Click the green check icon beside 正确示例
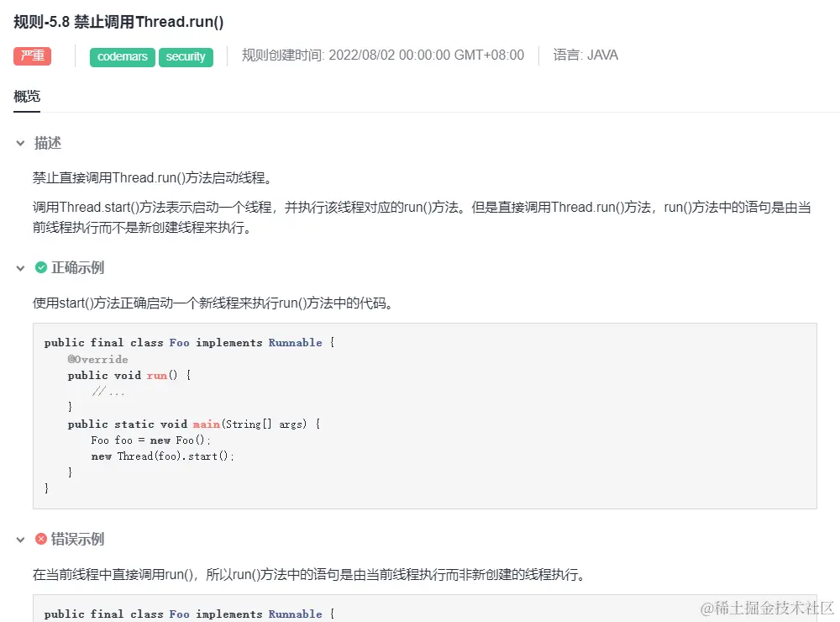The height and width of the screenshot is (622, 840). click(x=40, y=267)
